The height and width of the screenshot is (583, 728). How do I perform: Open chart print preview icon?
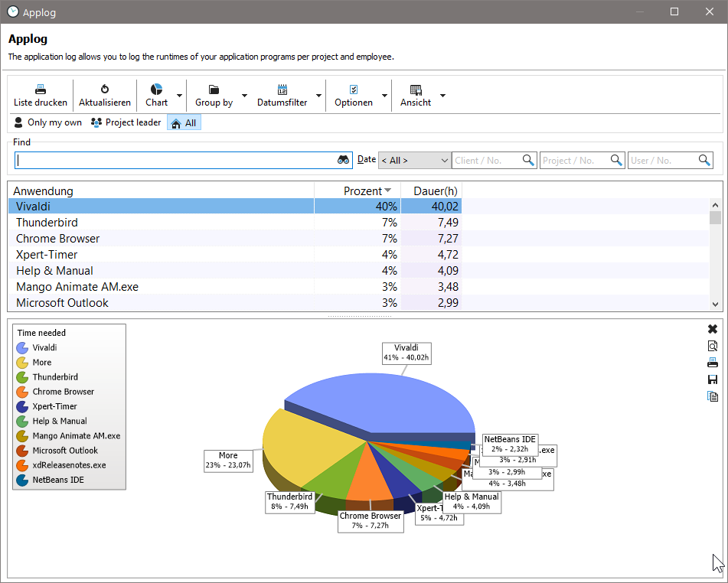pos(713,346)
